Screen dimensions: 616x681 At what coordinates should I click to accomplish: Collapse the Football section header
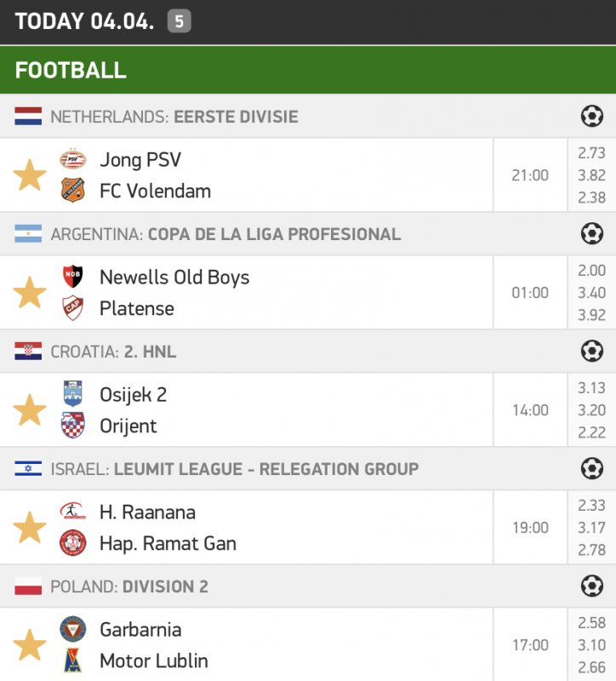[x=308, y=70]
